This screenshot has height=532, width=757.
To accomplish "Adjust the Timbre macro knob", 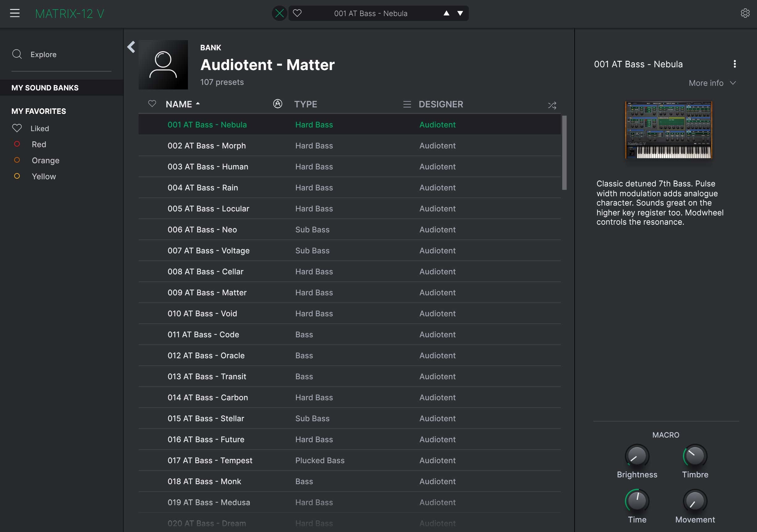I will point(695,456).
